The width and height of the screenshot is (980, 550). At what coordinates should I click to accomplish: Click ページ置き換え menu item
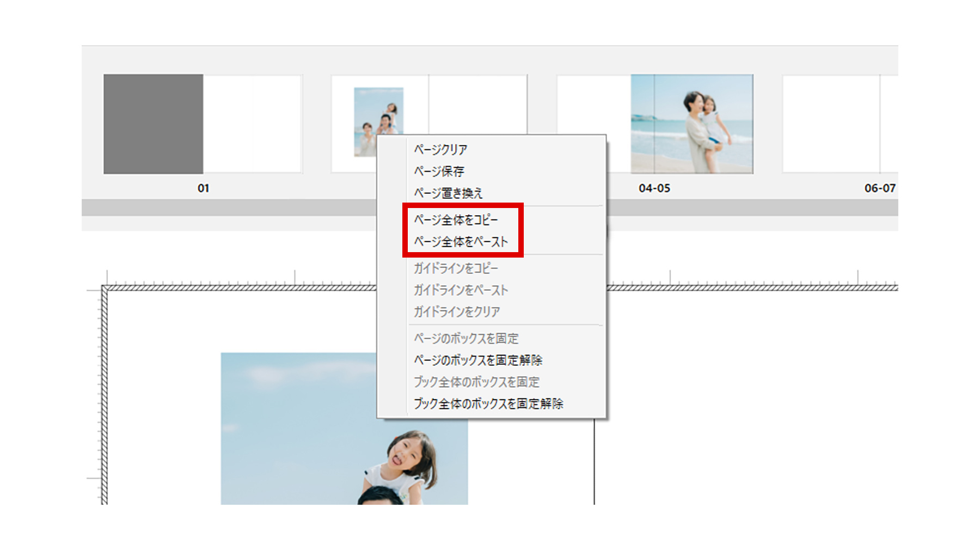pos(448,193)
